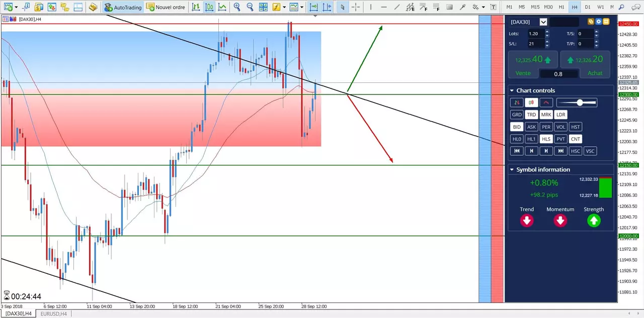Select the cursor arrow tool
The width and height of the screenshot is (644, 318).
342,7
